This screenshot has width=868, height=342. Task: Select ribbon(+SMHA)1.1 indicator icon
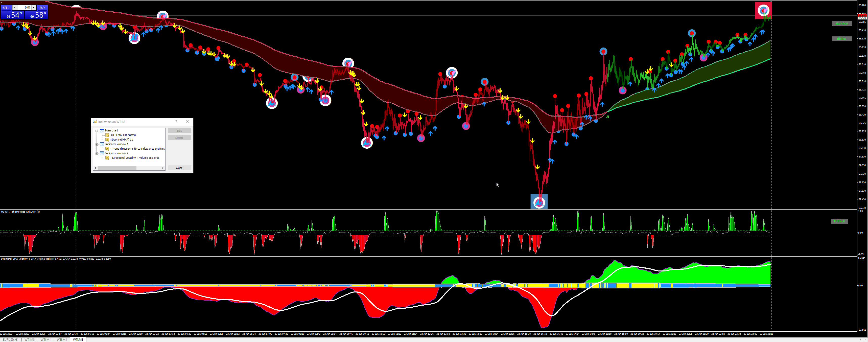tap(107, 140)
